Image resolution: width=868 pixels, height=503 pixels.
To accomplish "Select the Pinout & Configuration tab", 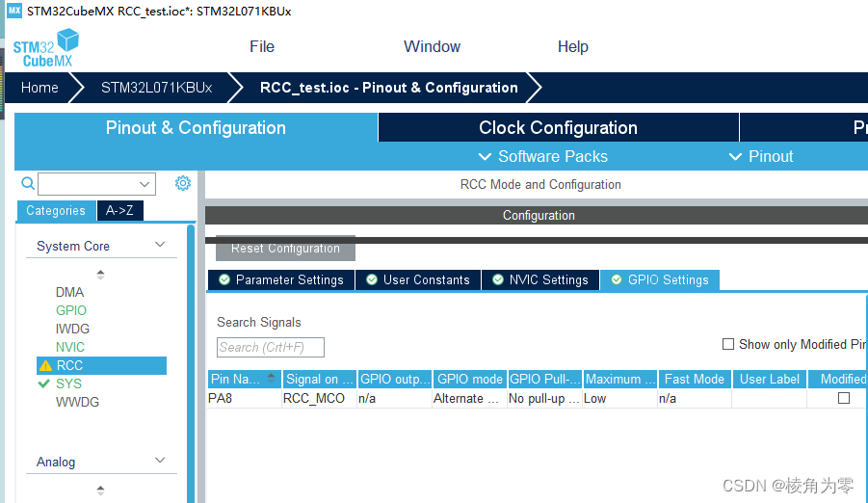I will coord(196,127).
